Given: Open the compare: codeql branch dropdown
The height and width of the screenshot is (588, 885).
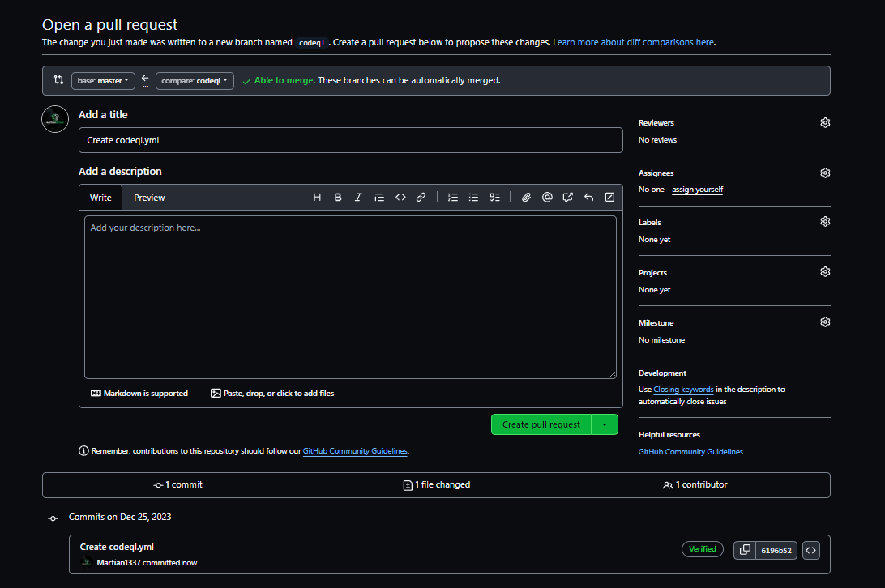Looking at the screenshot, I should (x=195, y=81).
